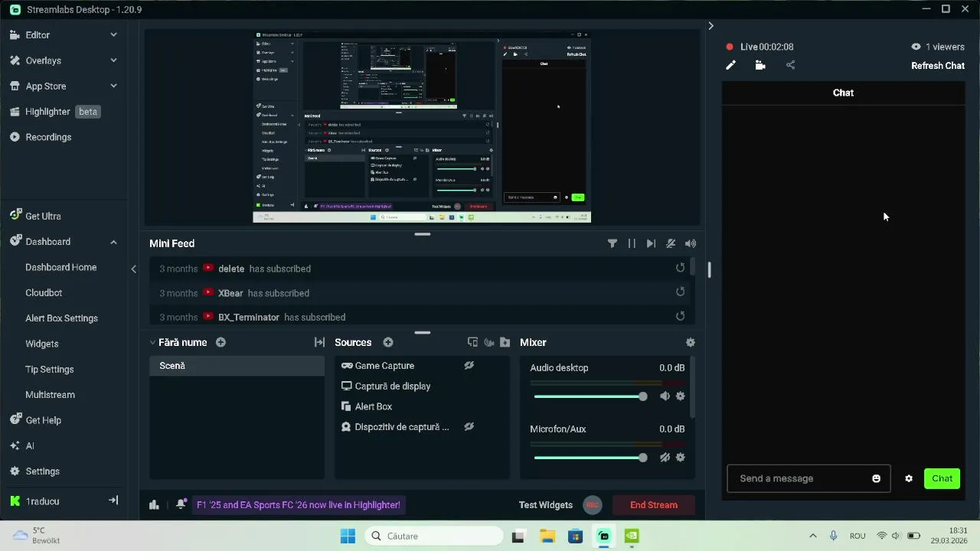The width and height of the screenshot is (980, 551).
Task: Click Test Widgets
Action: point(545,505)
